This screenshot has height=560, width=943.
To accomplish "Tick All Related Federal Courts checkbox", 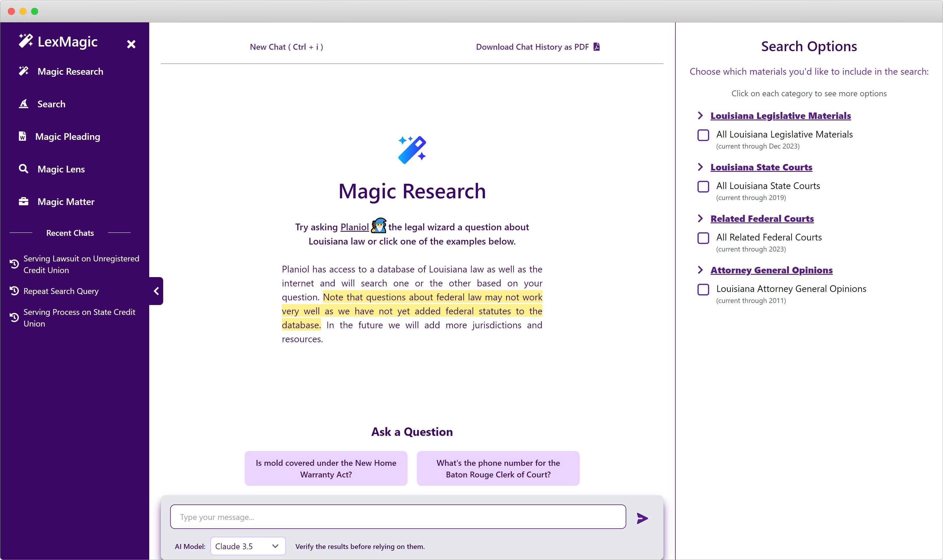I will (703, 238).
